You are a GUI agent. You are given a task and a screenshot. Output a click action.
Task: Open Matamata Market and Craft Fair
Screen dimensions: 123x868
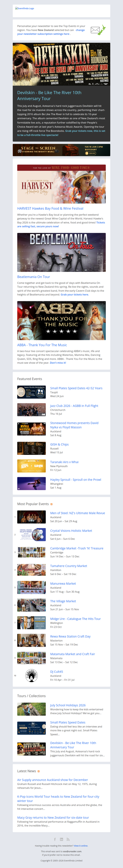pos(73,654)
